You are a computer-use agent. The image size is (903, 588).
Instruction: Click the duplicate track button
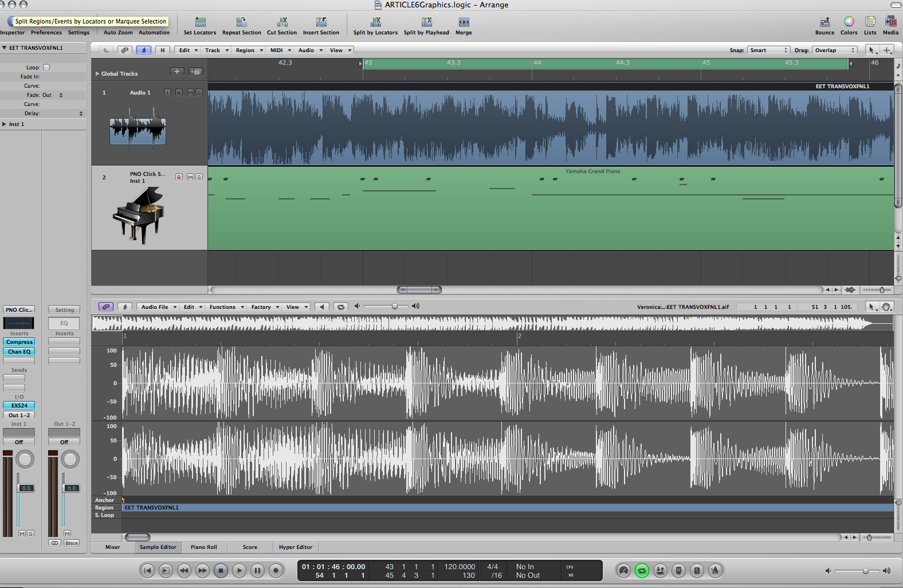click(195, 72)
